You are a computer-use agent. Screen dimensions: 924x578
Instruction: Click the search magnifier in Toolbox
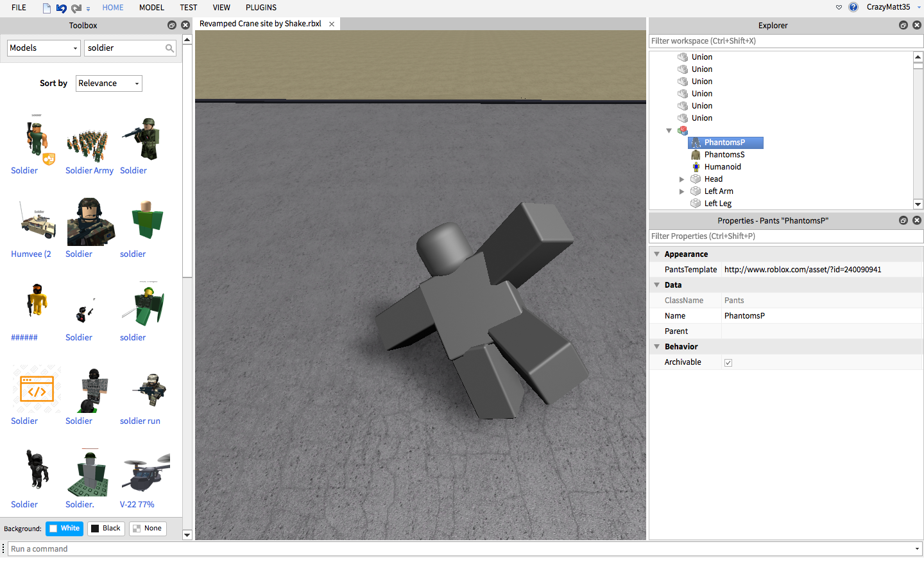169,48
